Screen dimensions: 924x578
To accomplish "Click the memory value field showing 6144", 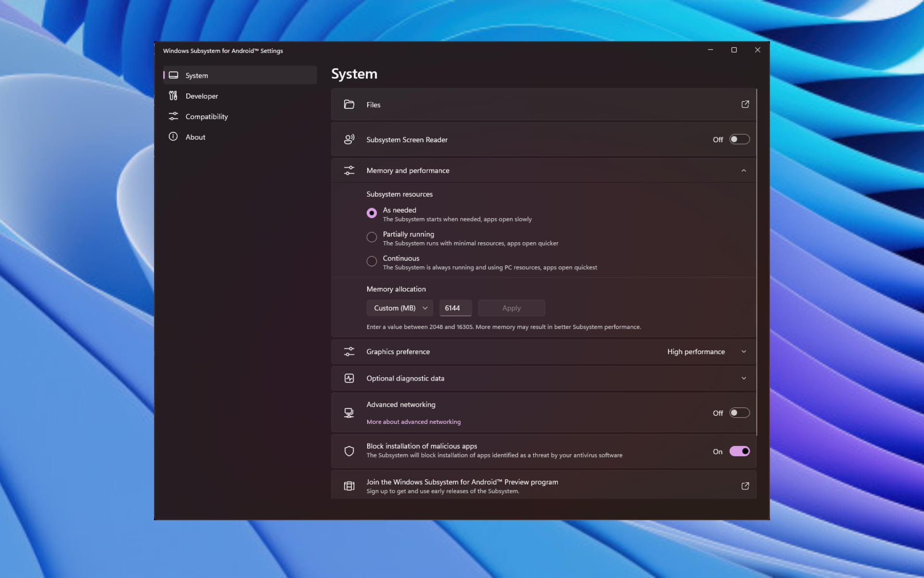I will tap(455, 308).
